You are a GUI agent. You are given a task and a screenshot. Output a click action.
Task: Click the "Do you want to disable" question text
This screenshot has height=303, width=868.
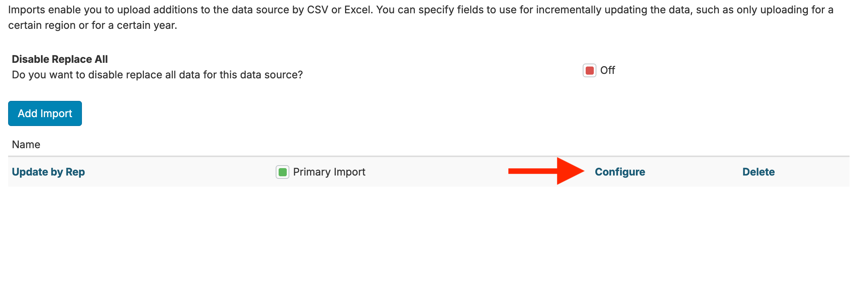(x=157, y=75)
